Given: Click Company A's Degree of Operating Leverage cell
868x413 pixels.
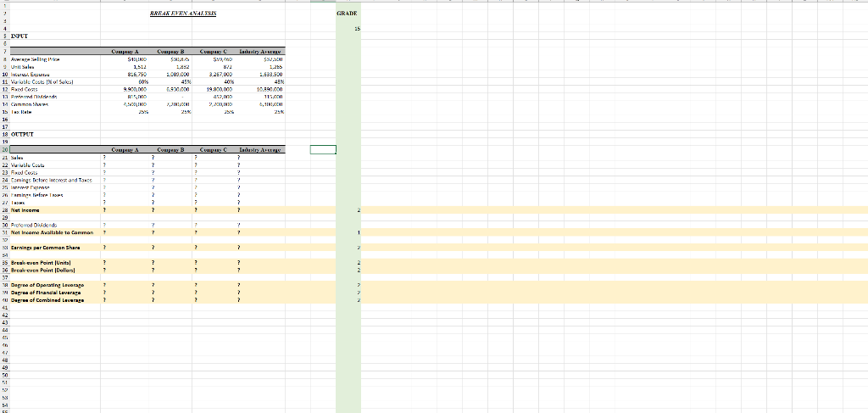Looking at the screenshot, I should [124, 285].
